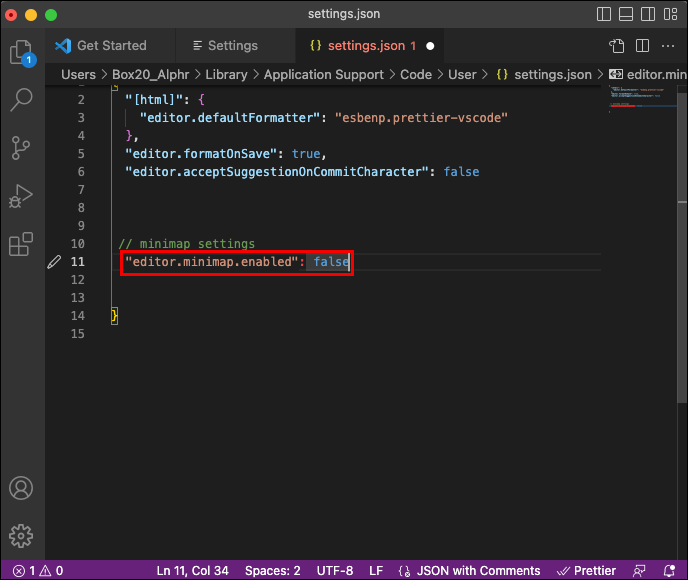
Task: Click the minimap preview in the editor
Action: click(642, 99)
